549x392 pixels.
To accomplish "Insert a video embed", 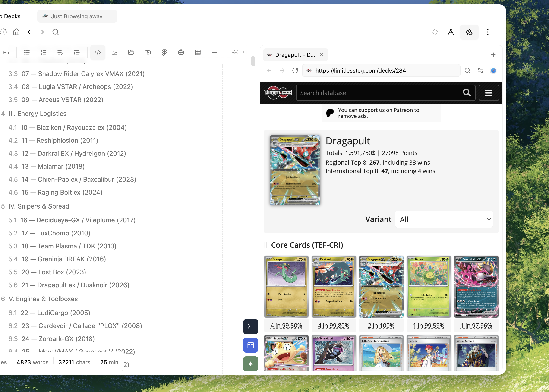I will (x=148, y=52).
